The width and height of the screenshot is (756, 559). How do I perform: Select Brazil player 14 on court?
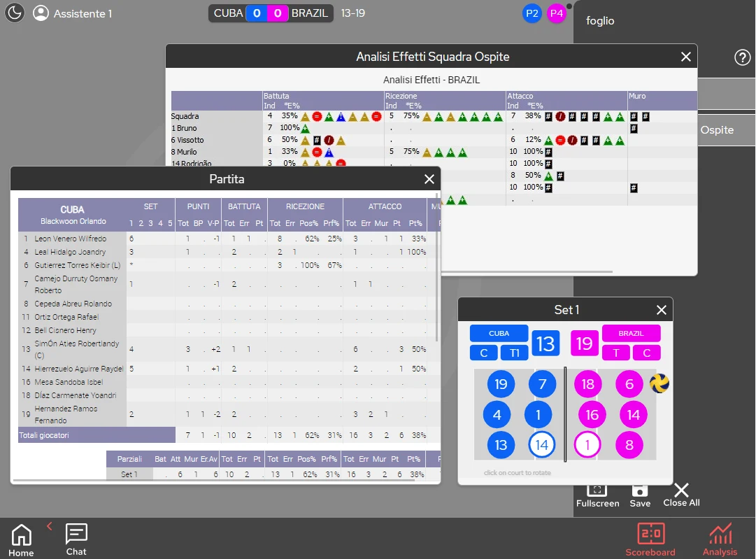coord(634,415)
